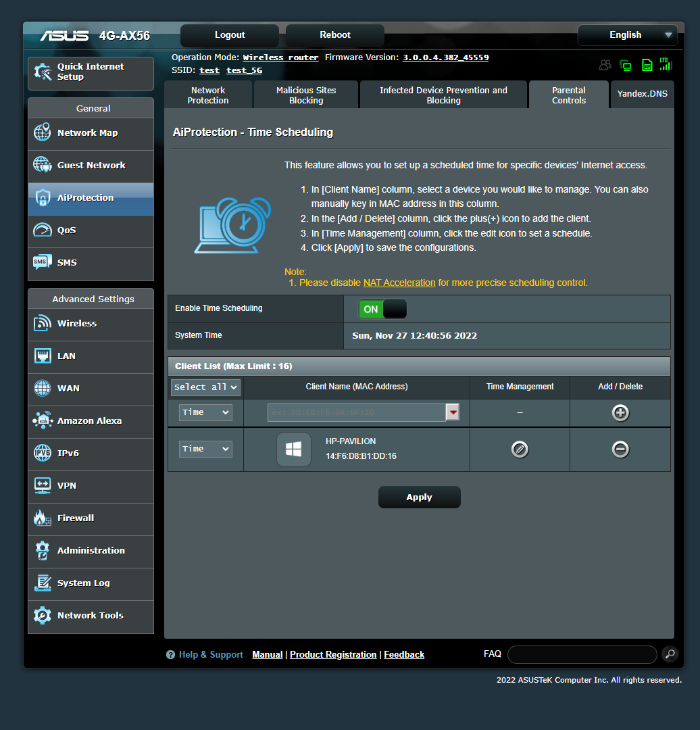Image resolution: width=700 pixels, height=730 pixels.
Task: Open the NAT Acceleration link
Action: [399, 283]
